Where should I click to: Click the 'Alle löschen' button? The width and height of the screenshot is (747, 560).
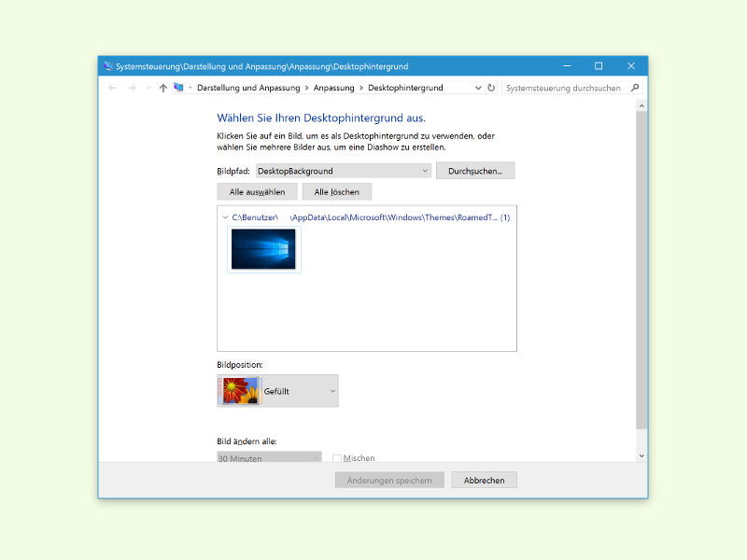pyautogui.click(x=337, y=192)
